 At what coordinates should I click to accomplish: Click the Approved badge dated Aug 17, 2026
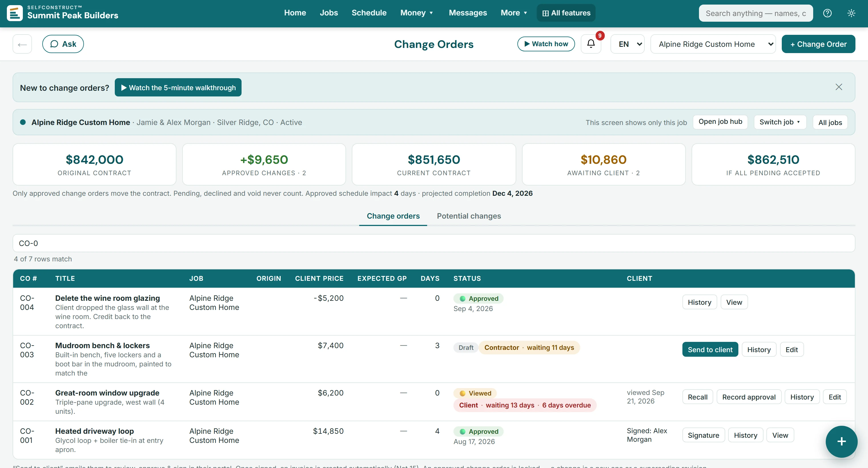coord(479,431)
